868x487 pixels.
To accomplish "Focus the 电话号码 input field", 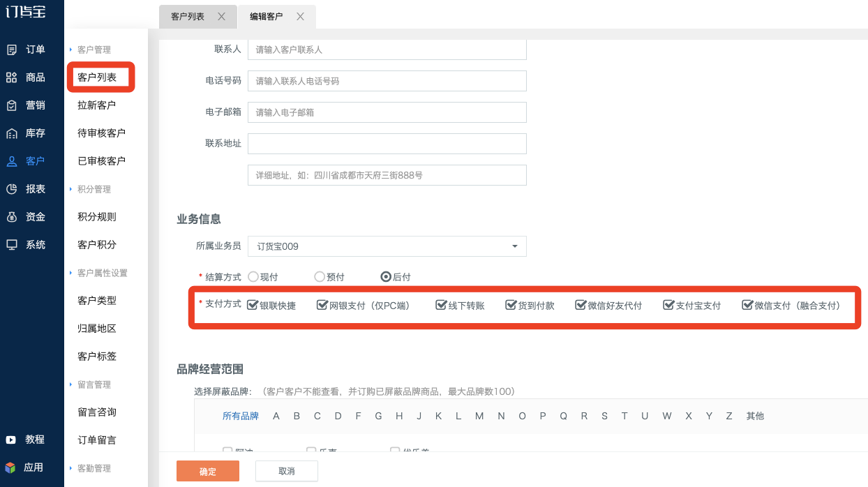I will point(387,81).
